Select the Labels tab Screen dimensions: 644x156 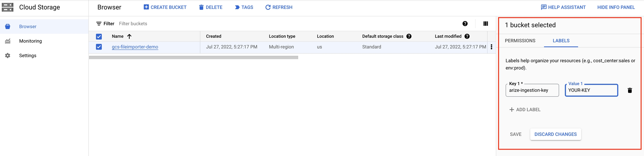[561, 41]
